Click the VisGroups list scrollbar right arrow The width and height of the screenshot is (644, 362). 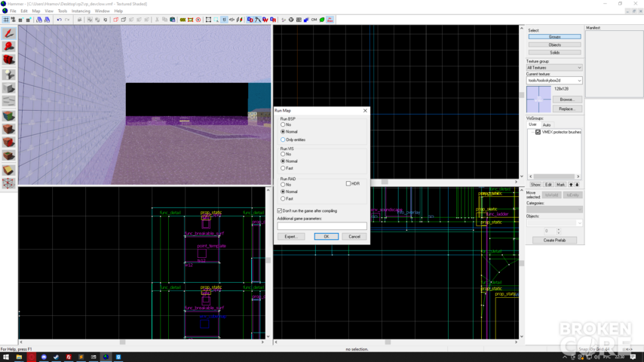coord(578,176)
